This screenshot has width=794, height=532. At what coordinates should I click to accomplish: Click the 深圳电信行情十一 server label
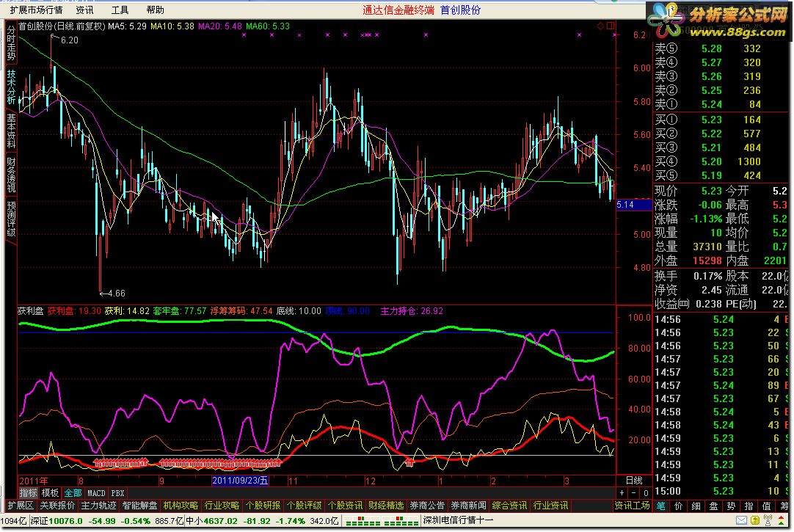tap(458, 520)
